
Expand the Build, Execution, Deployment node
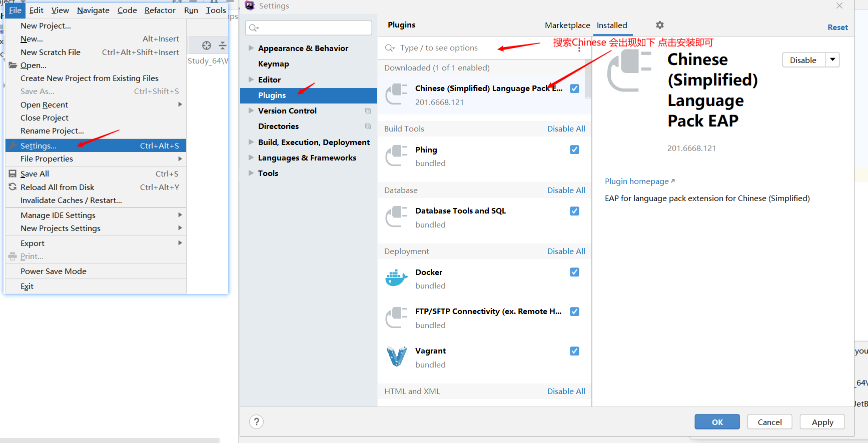[251, 142]
